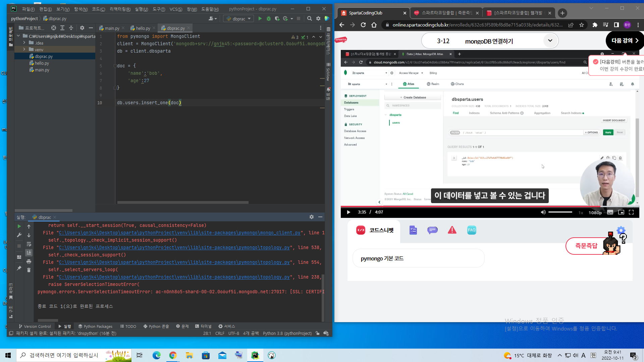
Task: Open the dbprac run configuration dropdown
Action: (x=238, y=19)
